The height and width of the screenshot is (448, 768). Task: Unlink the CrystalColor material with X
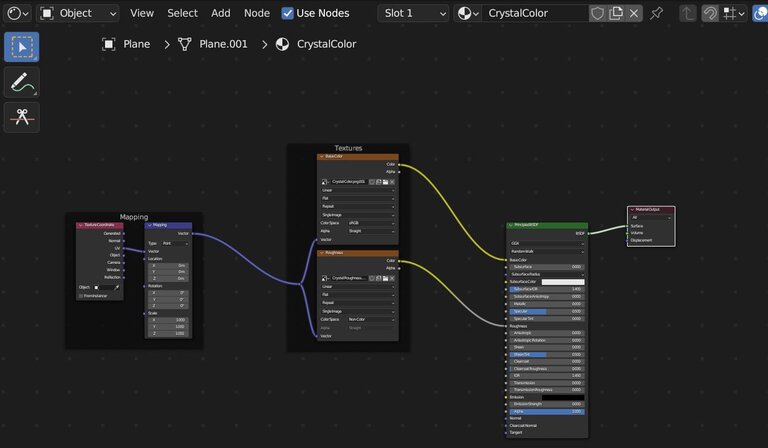tap(635, 14)
